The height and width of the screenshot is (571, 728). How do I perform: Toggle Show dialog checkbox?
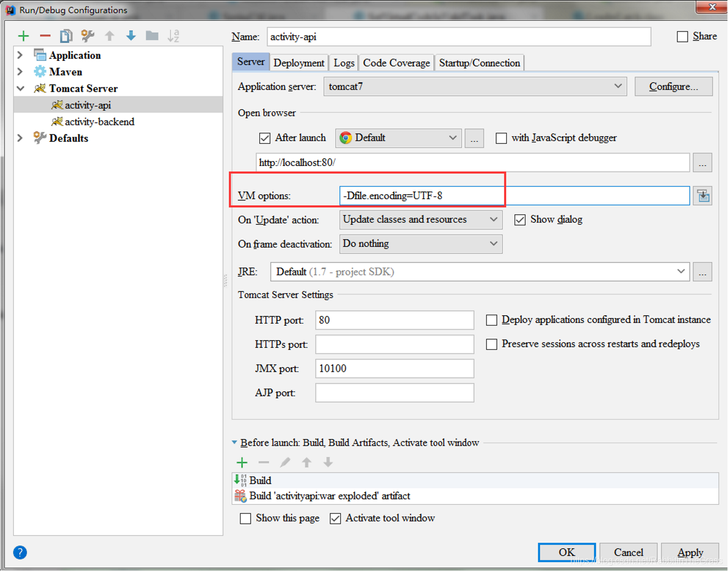(520, 220)
